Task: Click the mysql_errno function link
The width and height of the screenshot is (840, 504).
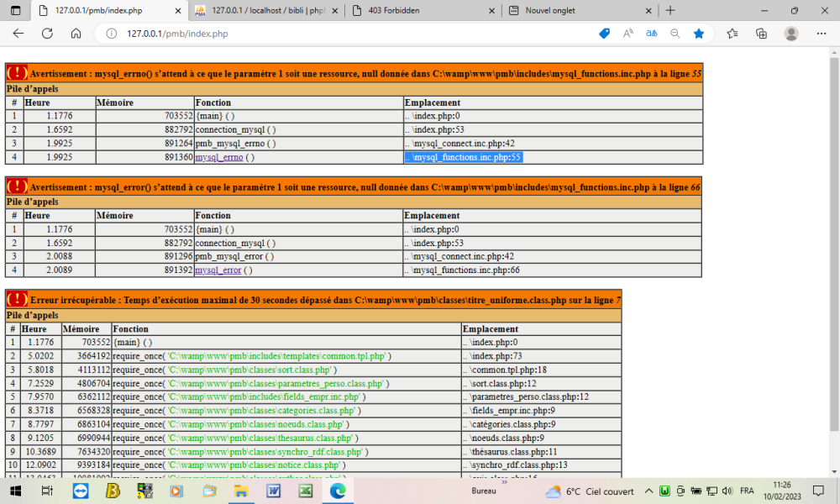Action: (x=218, y=157)
